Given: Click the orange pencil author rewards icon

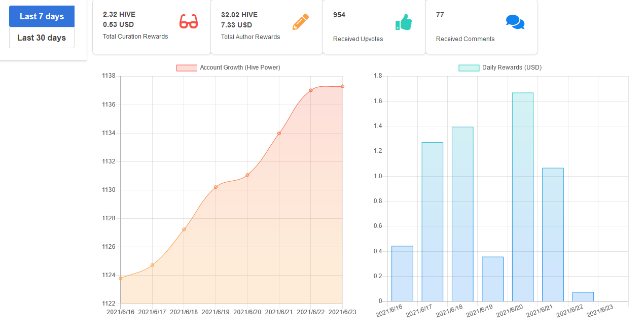Looking at the screenshot, I should click(301, 22).
